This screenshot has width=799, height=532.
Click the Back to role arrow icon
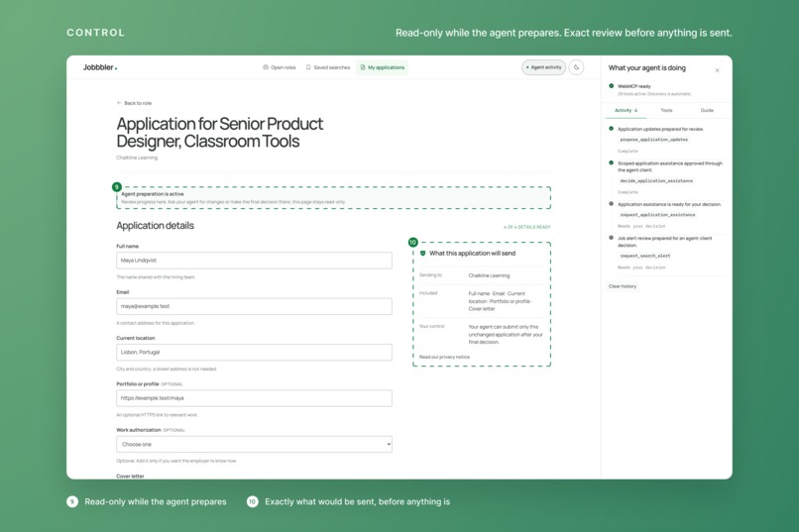click(119, 103)
